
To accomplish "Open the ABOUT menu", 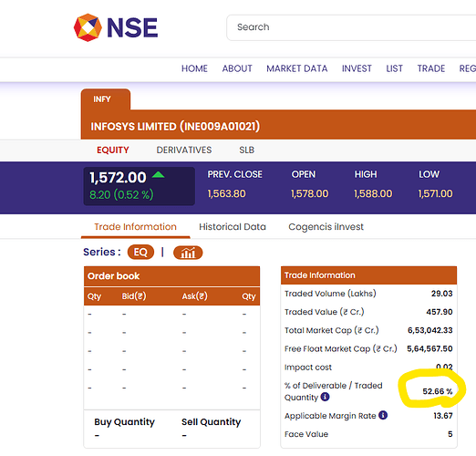I will [x=237, y=68].
